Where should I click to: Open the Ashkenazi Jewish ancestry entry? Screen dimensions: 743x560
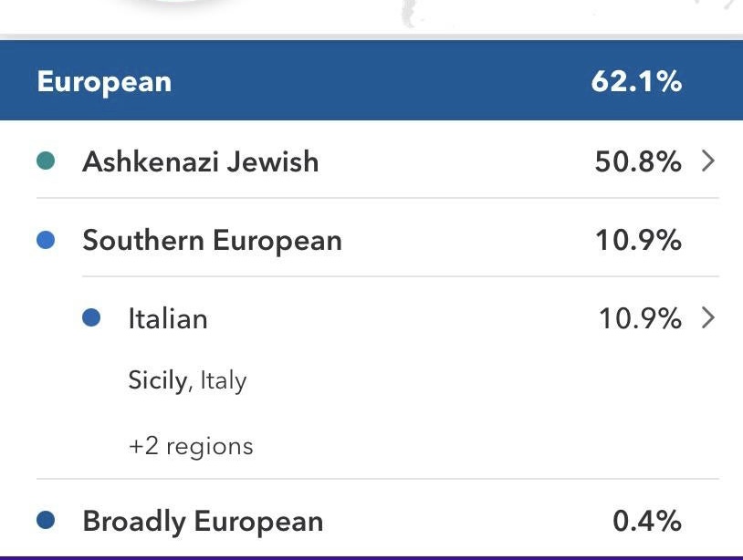click(201, 162)
